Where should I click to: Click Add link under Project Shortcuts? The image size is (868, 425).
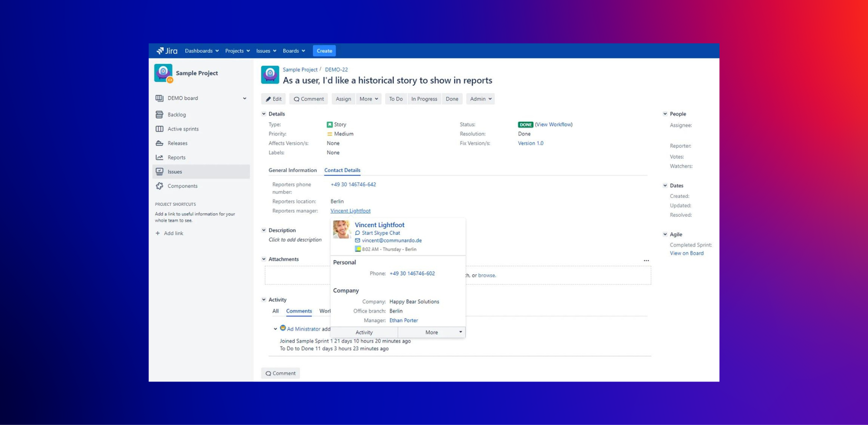pos(169,233)
